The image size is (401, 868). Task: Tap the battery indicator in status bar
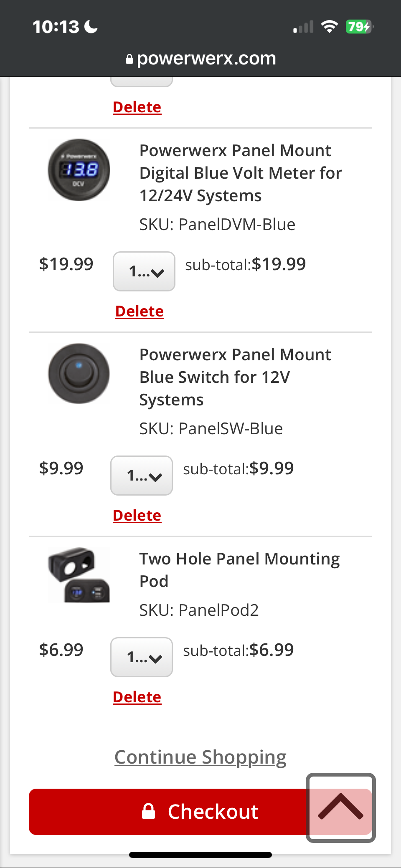pos(359,27)
